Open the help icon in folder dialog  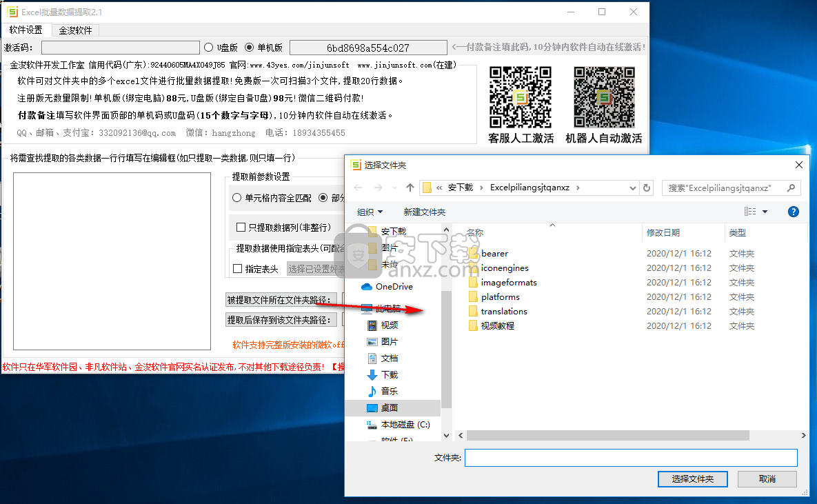tap(793, 212)
